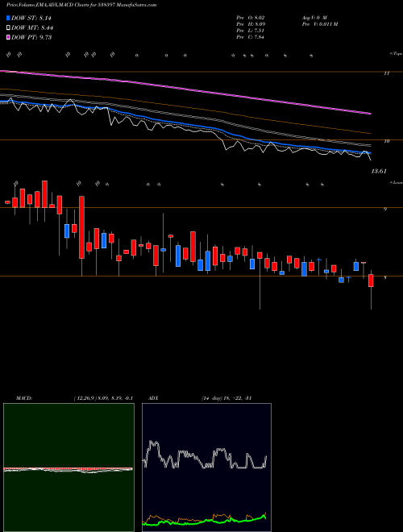Click the last red candlestick on the right

pyautogui.click(x=371, y=281)
